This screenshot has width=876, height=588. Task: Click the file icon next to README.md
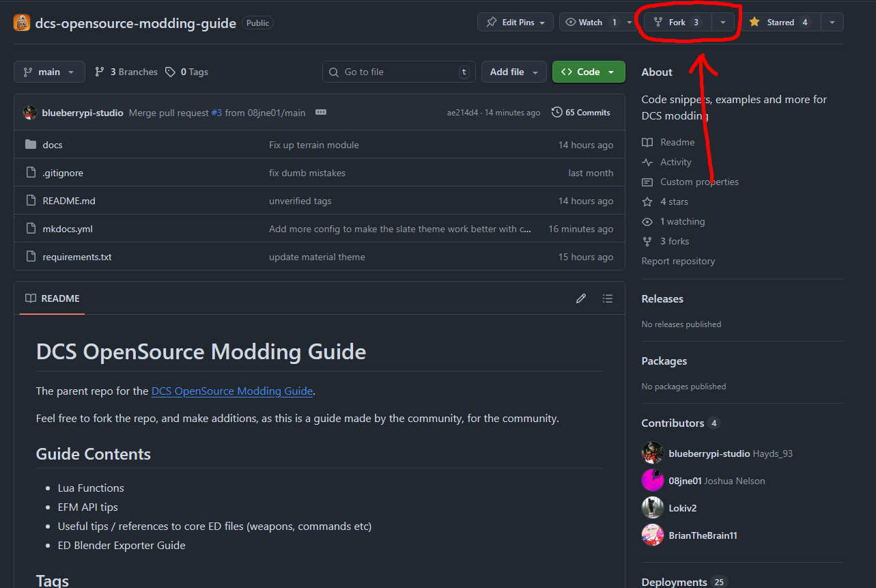(30, 201)
